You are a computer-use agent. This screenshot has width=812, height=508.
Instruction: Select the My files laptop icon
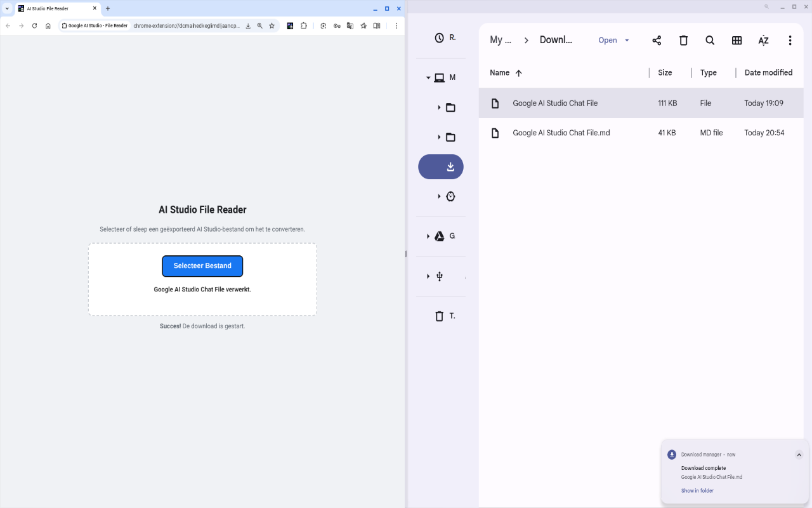(x=439, y=78)
